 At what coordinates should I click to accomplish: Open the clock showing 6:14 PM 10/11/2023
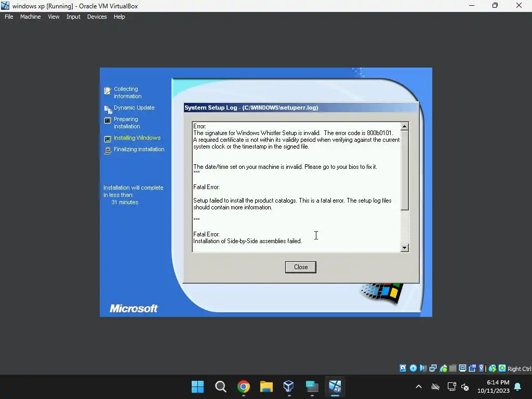tap(494, 387)
